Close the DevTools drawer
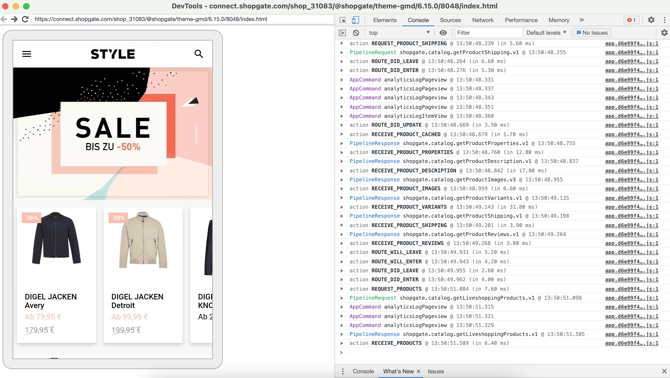Image resolution: width=670 pixels, height=378 pixels. click(x=664, y=371)
